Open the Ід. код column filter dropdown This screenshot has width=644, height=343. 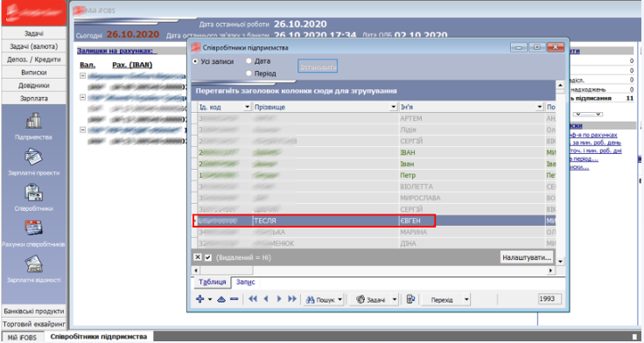pos(248,108)
